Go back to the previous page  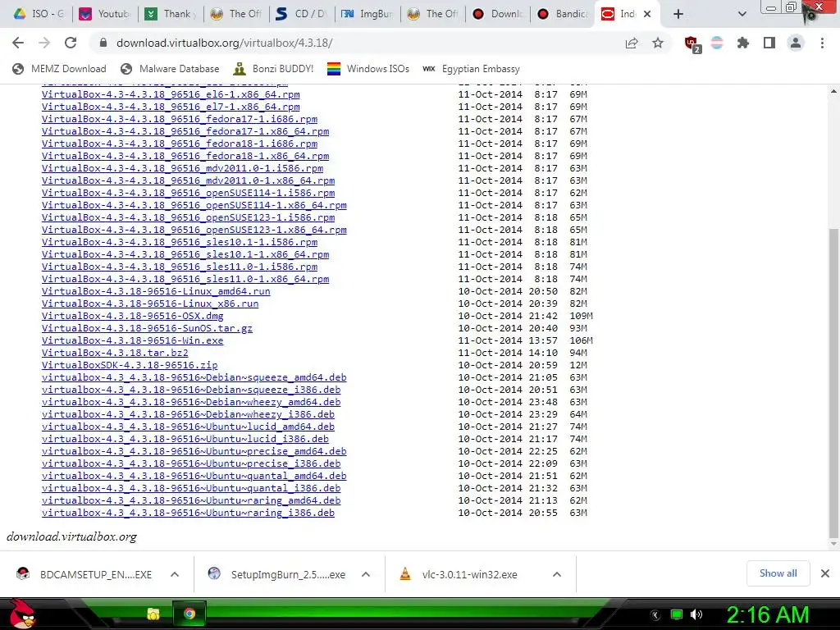point(18,43)
